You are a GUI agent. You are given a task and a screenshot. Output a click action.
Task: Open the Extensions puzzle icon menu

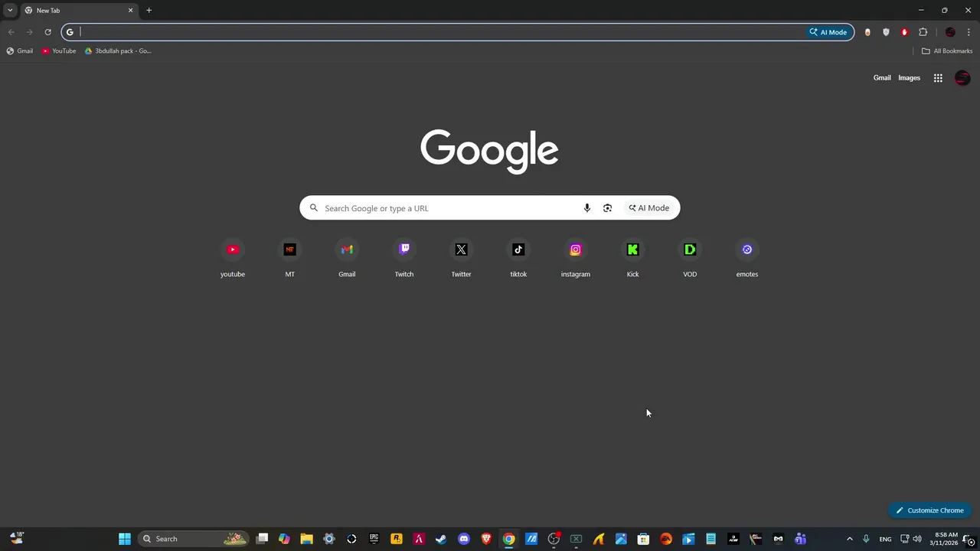point(923,32)
